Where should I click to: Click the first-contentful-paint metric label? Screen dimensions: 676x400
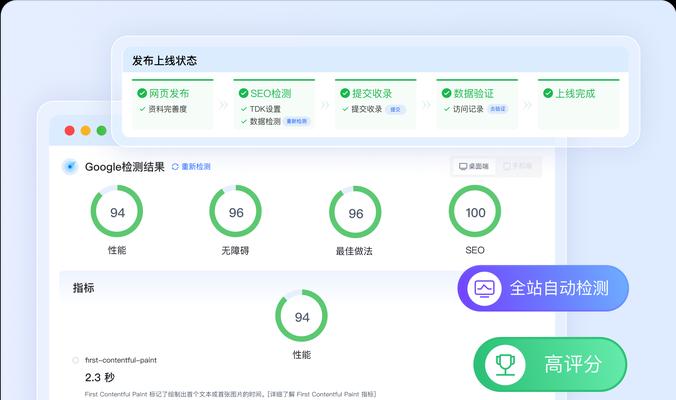click(121, 360)
